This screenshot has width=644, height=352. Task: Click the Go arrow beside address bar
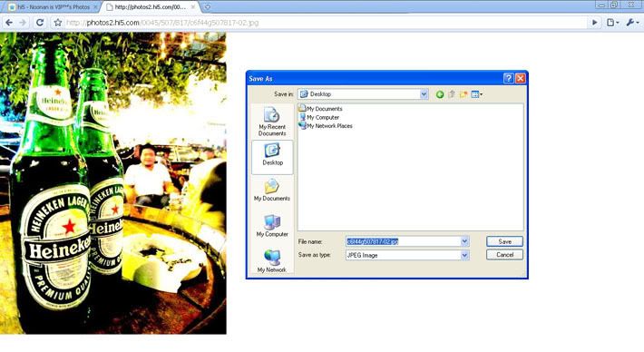594,23
